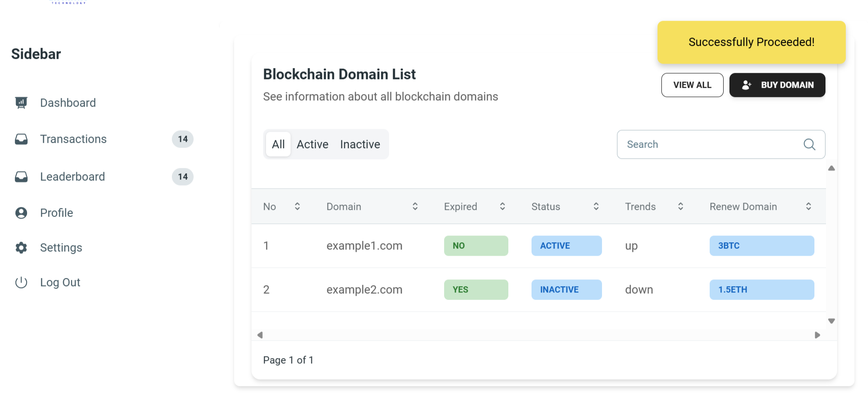868x417 pixels.
Task: Click the Dashboard presentation icon
Action: pyautogui.click(x=21, y=103)
